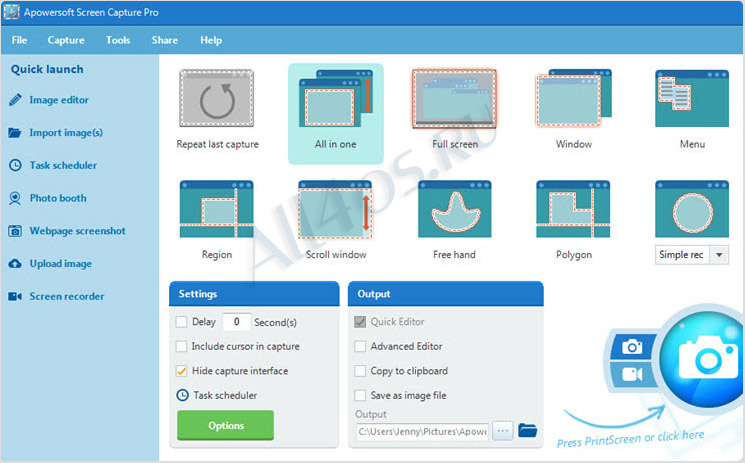Open the File menu
The image size is (745, 463).
(x=19, y=40)
